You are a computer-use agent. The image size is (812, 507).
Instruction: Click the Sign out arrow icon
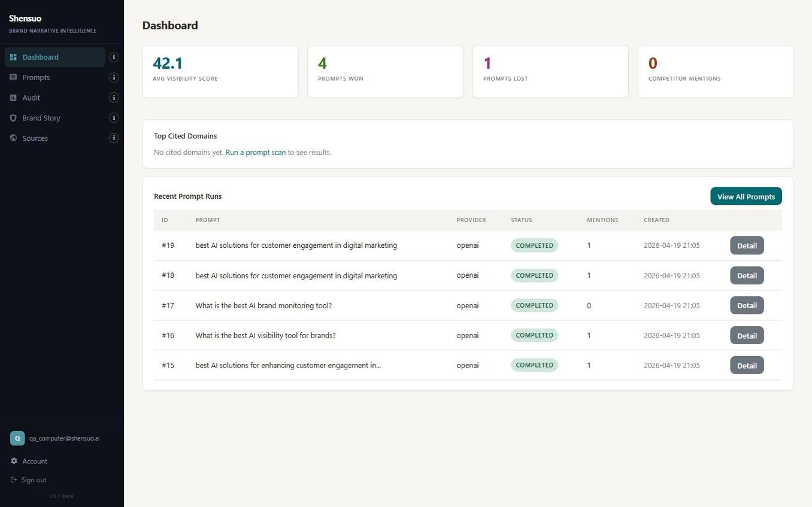coord(14,479)
